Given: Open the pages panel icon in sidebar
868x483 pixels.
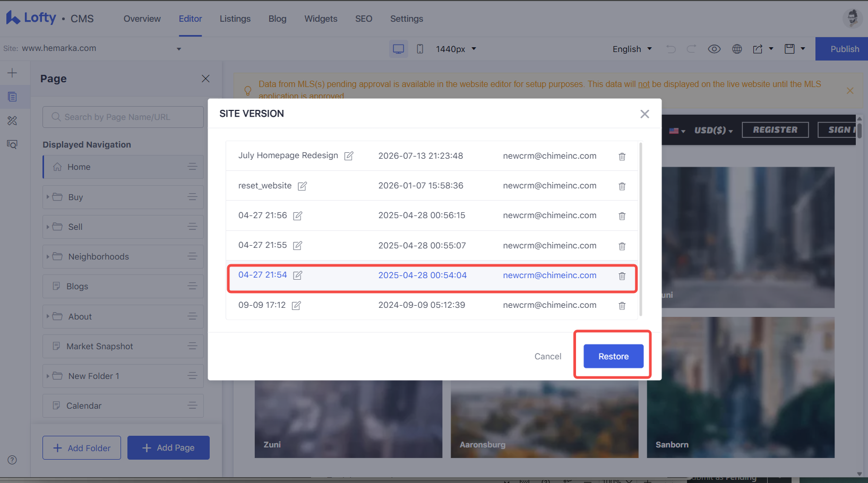Looking at the screenshot, I should tap(12, 97).
